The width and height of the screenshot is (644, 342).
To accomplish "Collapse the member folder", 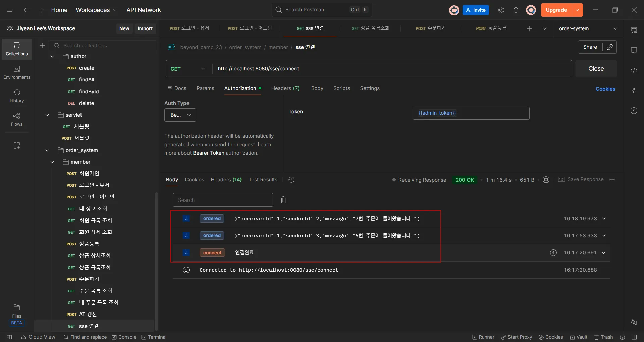I will [x=52, y=162].
